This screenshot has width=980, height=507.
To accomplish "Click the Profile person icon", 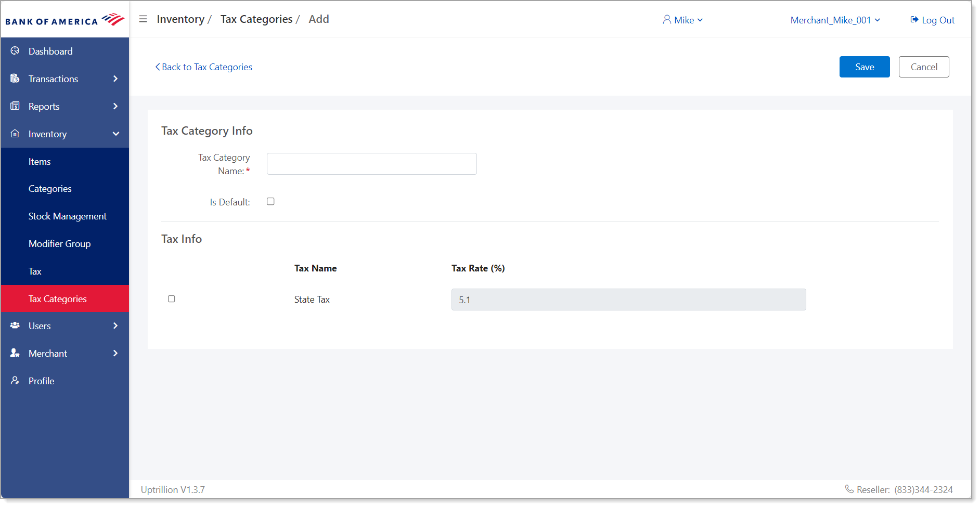I will [15, 381].
